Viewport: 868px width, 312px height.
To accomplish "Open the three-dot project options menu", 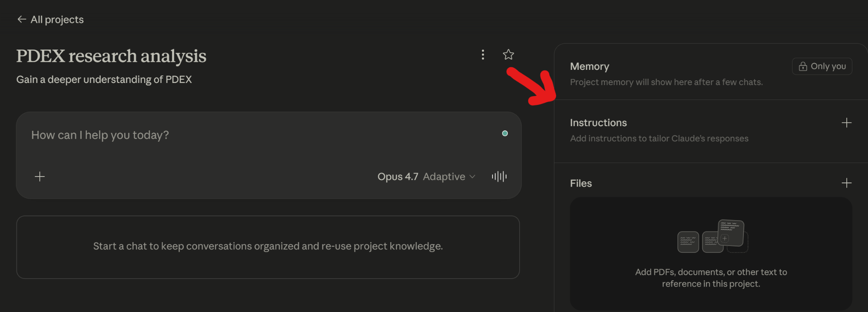I will 483,55.
